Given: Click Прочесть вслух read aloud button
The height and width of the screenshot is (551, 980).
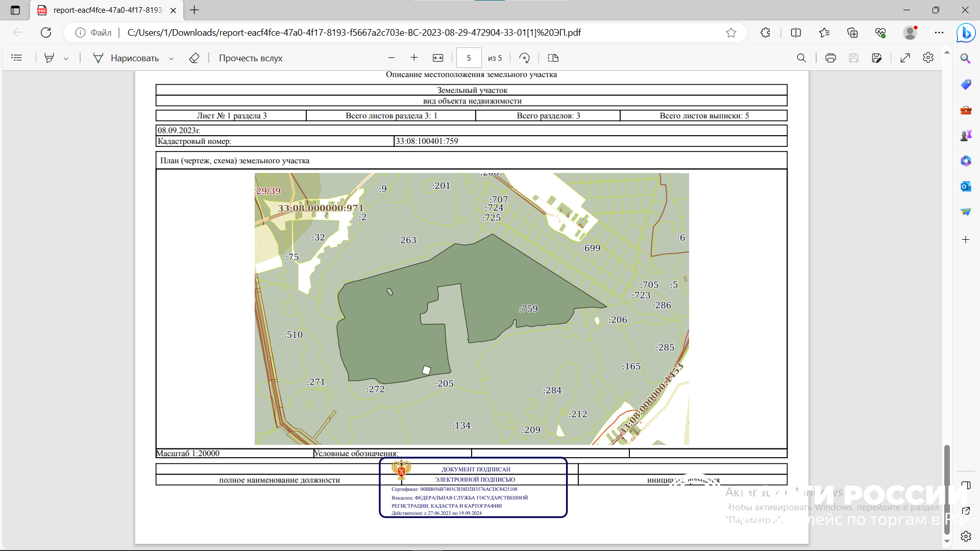Looking at the screenshot, I should click(251, 58).
